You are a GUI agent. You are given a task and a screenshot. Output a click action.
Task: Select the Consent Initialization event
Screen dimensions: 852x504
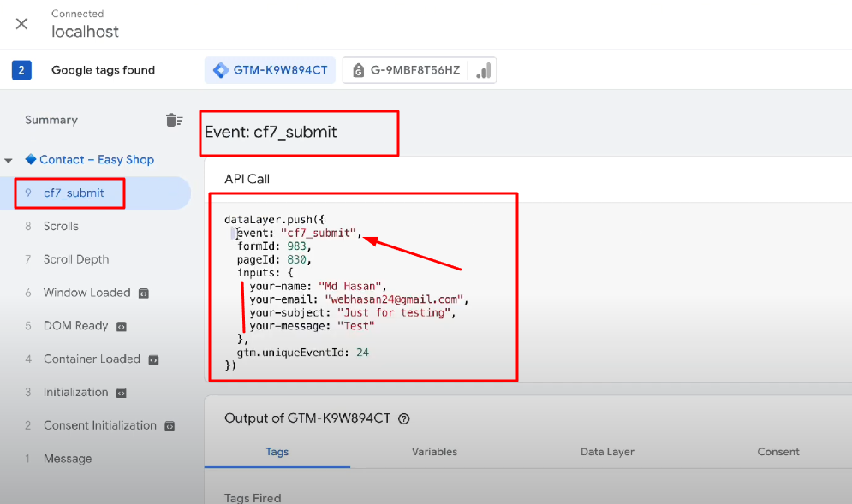click(100, 425)
